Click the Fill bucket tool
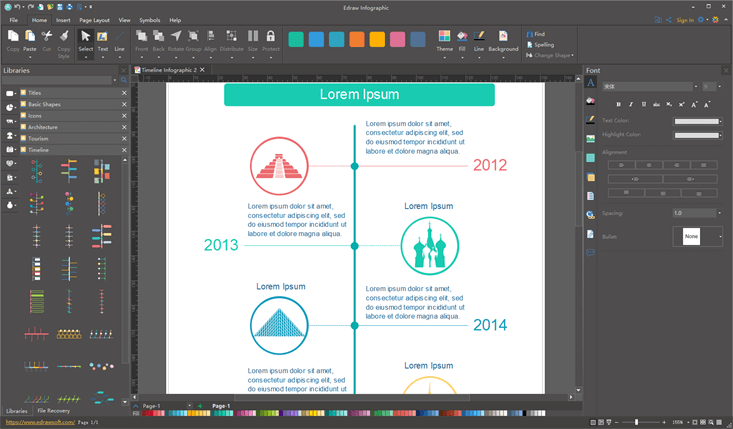The image size is (733, 429). coord(462,40)
